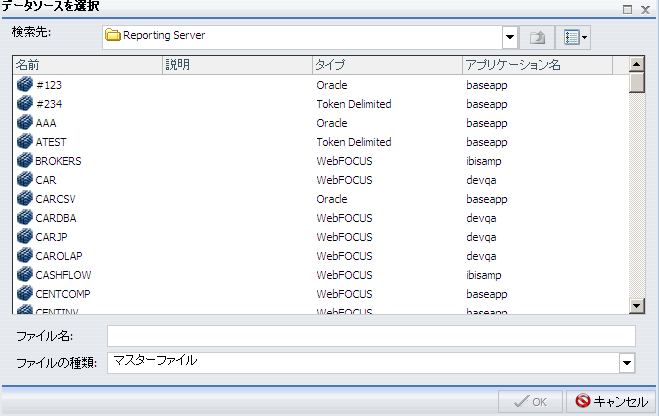Click the CENTCOMP master file icon

pyautogui.click(x=25, y=293)
